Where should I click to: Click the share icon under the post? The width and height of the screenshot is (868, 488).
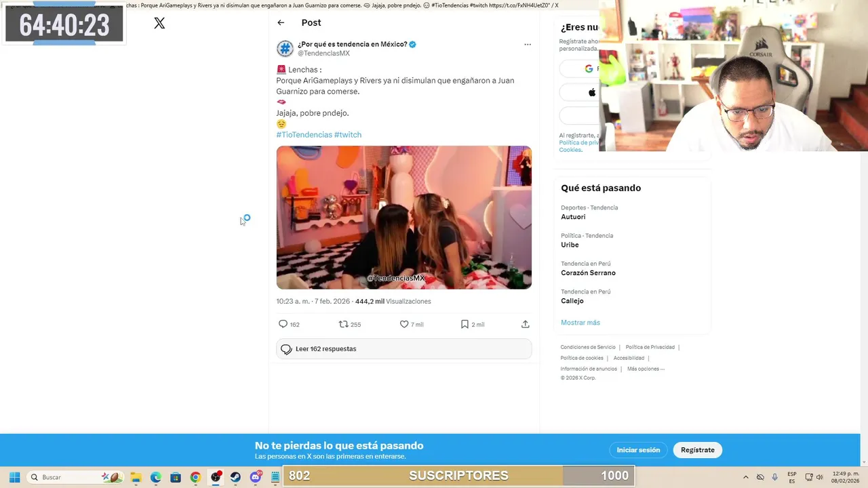(x=525, y=324)
